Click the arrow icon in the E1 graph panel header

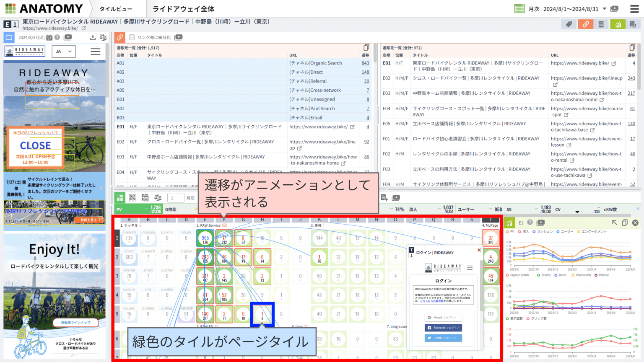(x=614, y=223)
